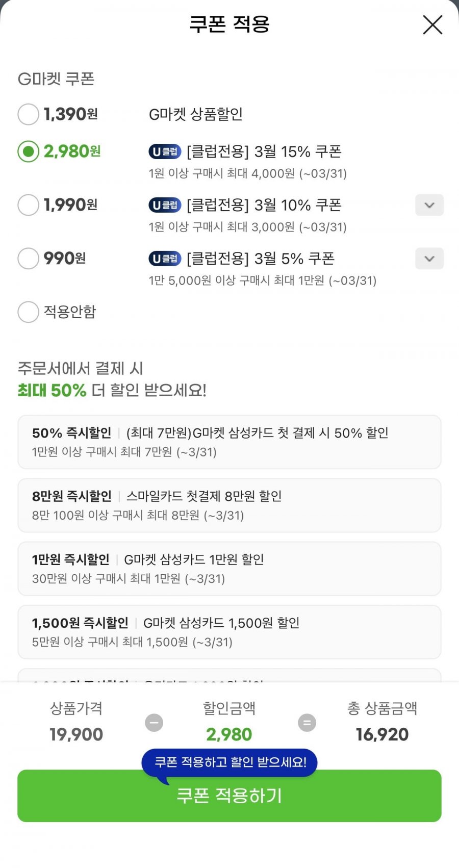Expand the 3월 5% 쿠폰 details

(429, 259)
